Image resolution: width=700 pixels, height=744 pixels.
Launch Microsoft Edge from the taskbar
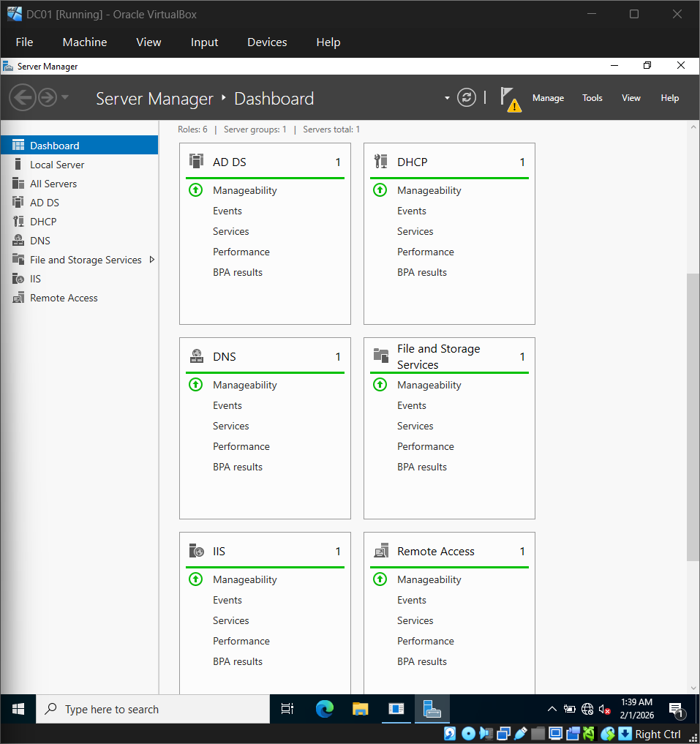click(x=325, y=709)
